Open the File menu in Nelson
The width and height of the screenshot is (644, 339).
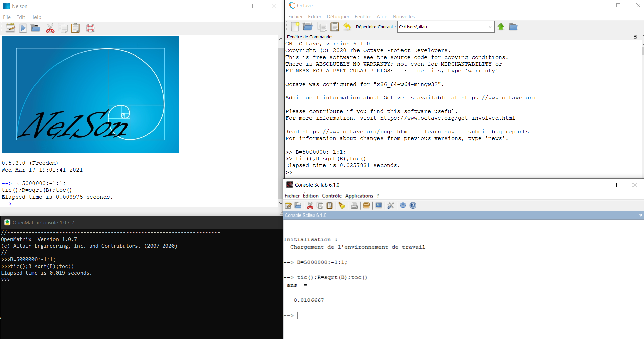point(7,17)
